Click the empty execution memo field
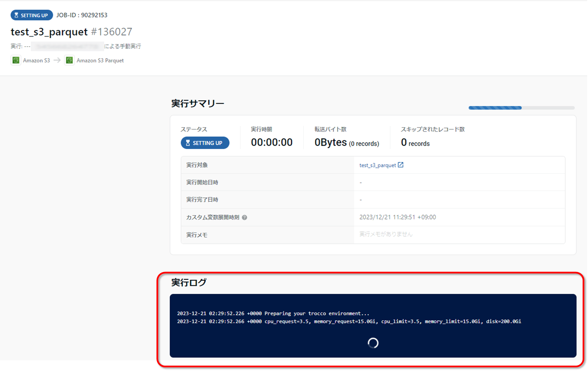 pos(386,234)
